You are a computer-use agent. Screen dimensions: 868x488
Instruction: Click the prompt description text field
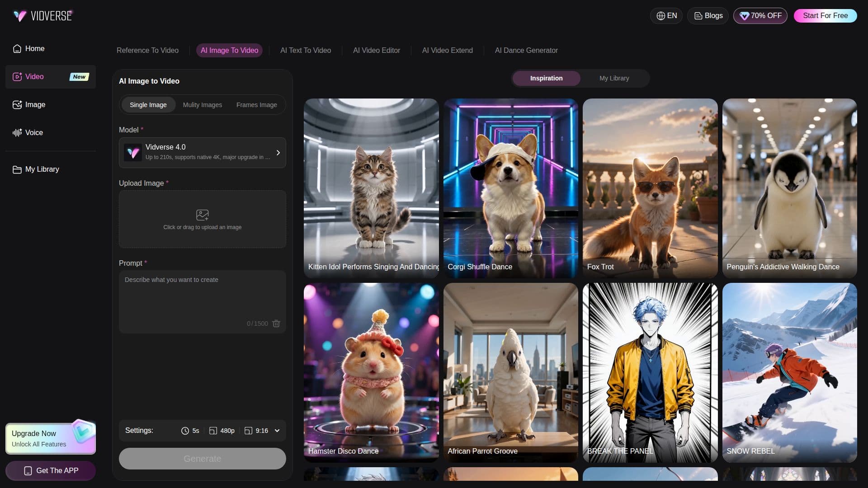pyautogui.click(x=203, y=302)
